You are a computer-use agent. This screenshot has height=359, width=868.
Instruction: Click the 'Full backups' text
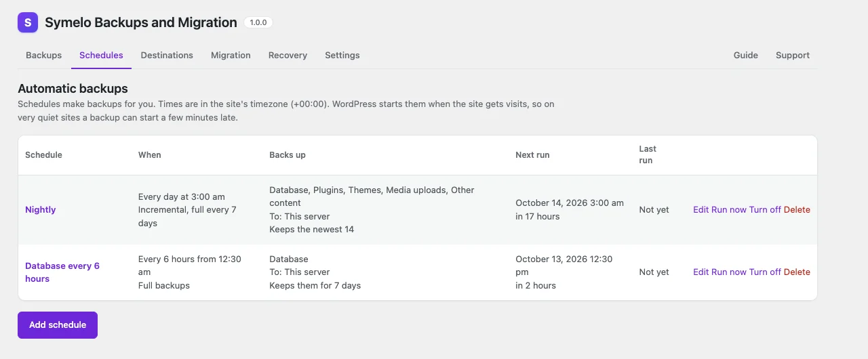point(164,286)
